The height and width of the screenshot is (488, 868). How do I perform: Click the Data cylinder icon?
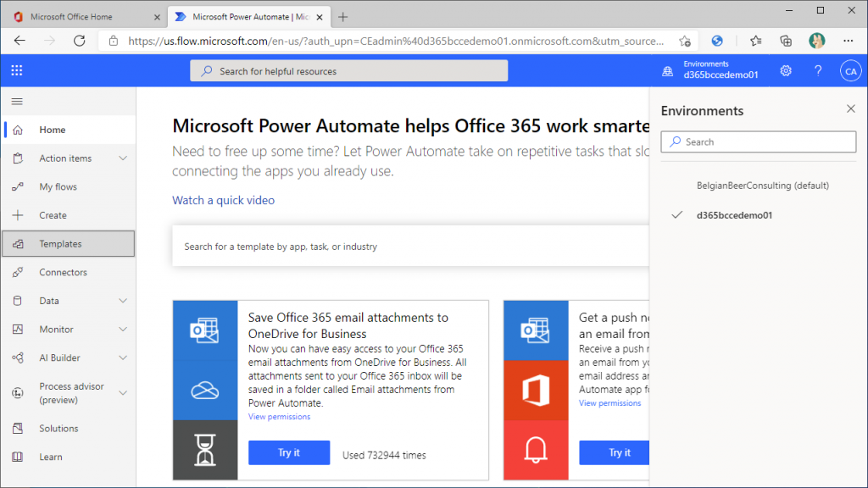point(18,301)
